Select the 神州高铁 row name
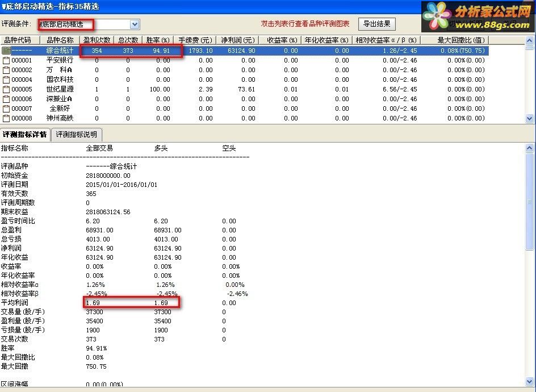The height and width of the screenshot is (392, 536). 60,118
